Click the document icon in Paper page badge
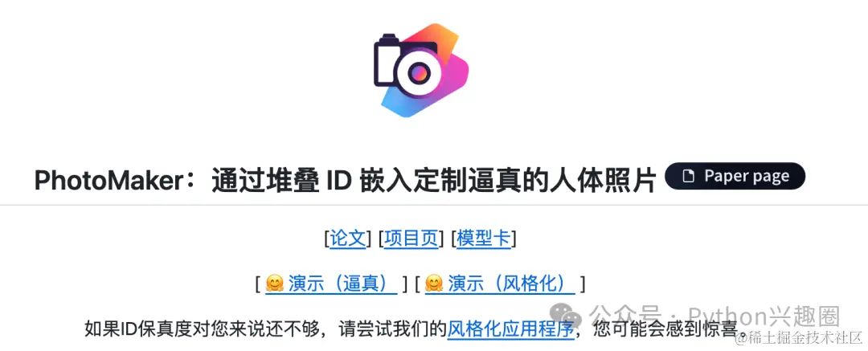Image resolution: width=868 pixels, height=351 pixels. [x=687, y=177]
